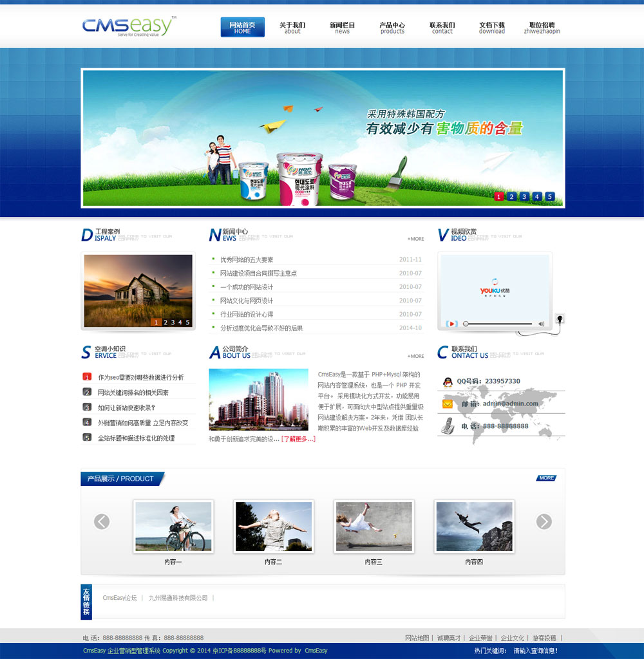
Task: Show image 2 in project case slideshow
Action: pos(165,322)
